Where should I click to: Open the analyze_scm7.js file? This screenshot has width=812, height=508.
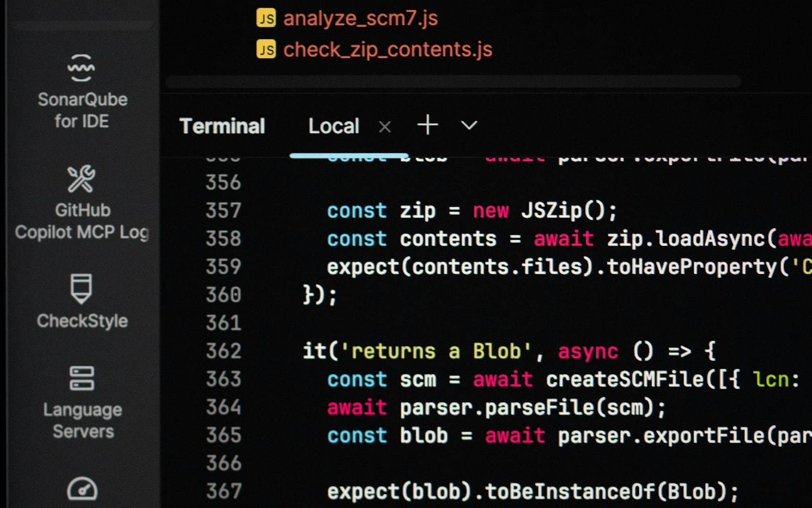(360, 19)
